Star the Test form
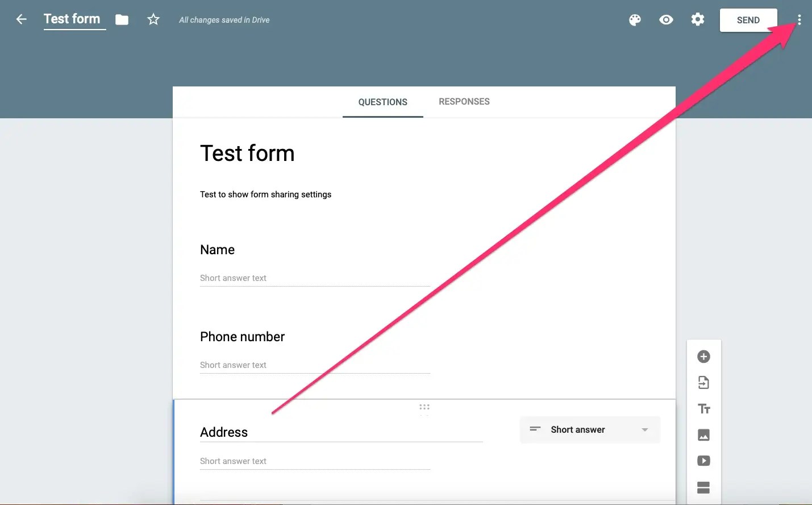 153,19
